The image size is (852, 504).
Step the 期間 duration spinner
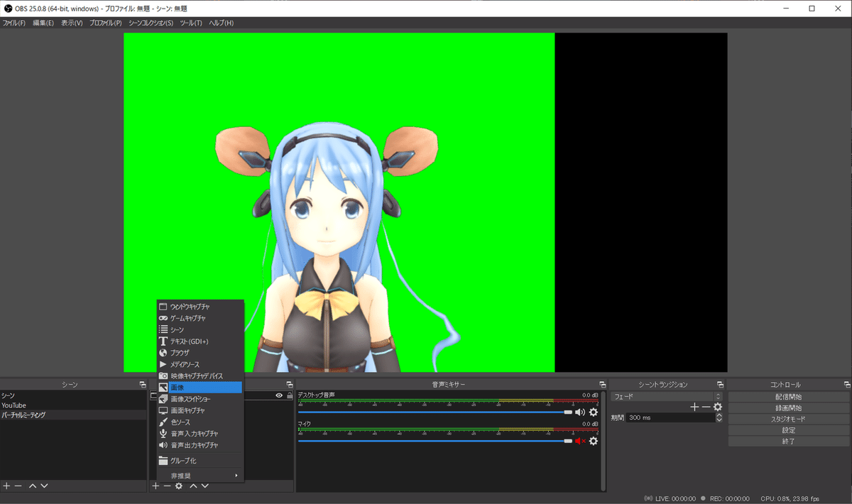(x=719, y=417)
